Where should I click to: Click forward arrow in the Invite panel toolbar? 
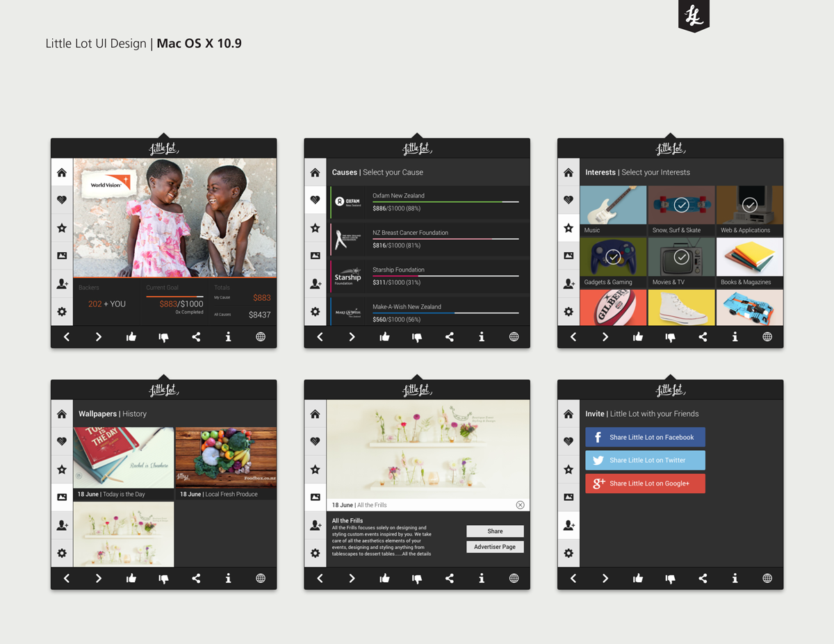(605, 578)
